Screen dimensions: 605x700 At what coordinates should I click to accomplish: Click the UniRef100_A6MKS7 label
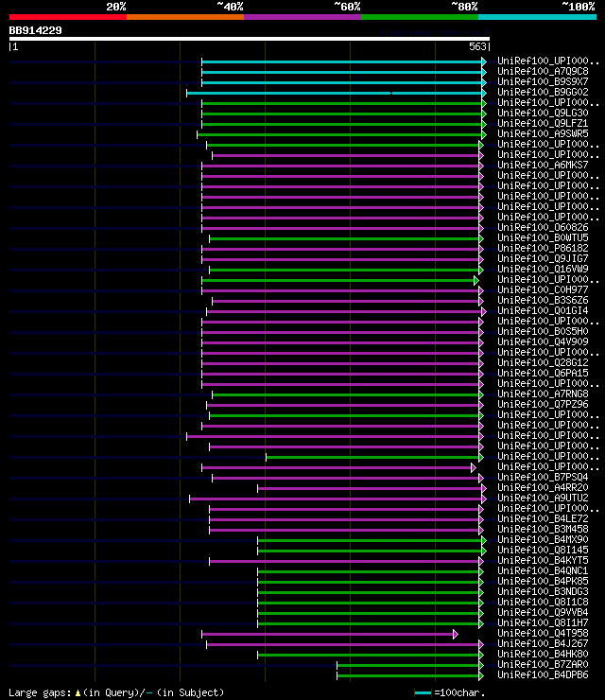pyautogui.click(x=543, y=165)
